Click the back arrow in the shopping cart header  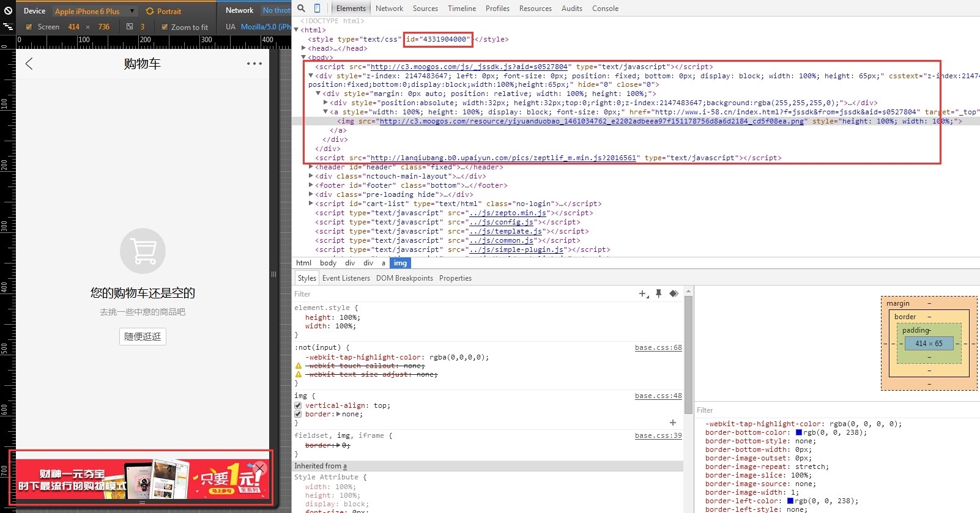tap(29, 64)
